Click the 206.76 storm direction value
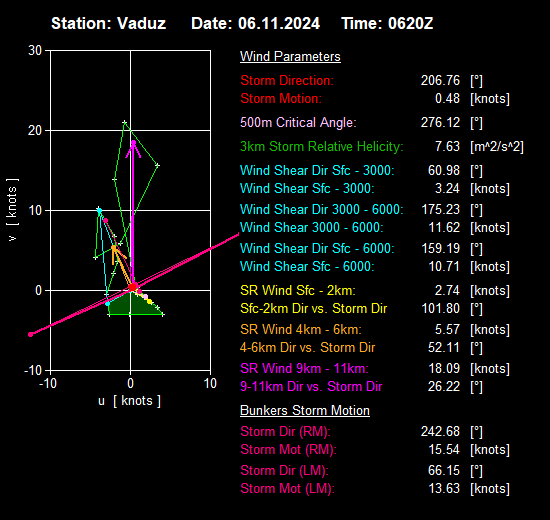Viewport: 550px width, 520px height. 440,80
